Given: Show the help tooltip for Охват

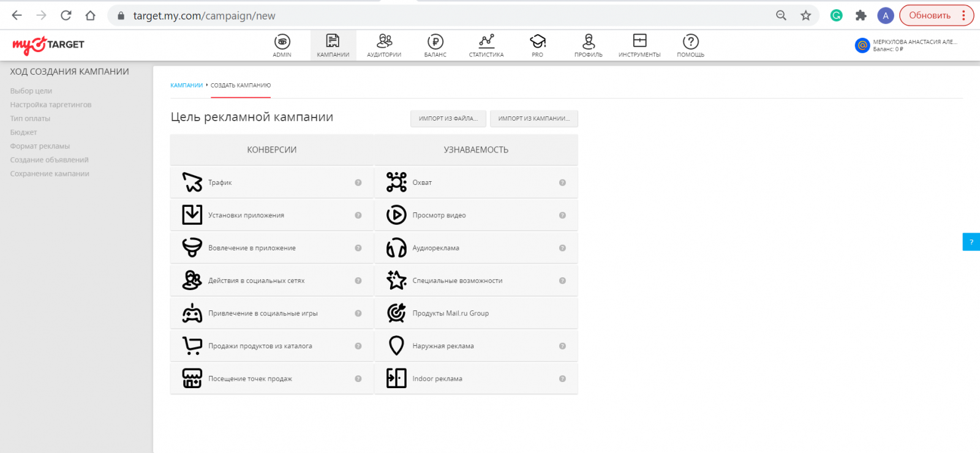Looking at the screenshot, I should pos(562,182).
